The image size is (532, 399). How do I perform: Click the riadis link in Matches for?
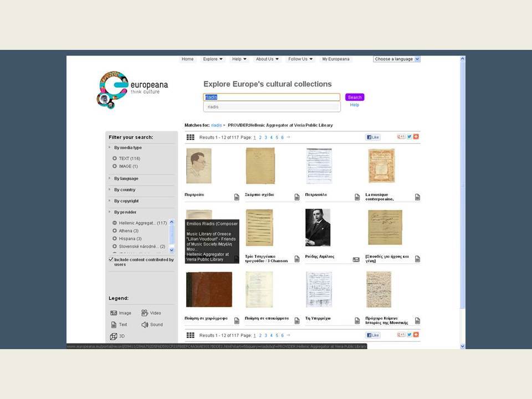pyautogui.click(x=217, y=125)
